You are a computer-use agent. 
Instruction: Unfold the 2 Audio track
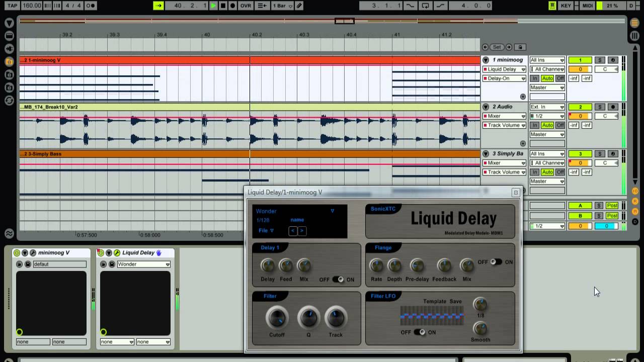tap(486, 107)
